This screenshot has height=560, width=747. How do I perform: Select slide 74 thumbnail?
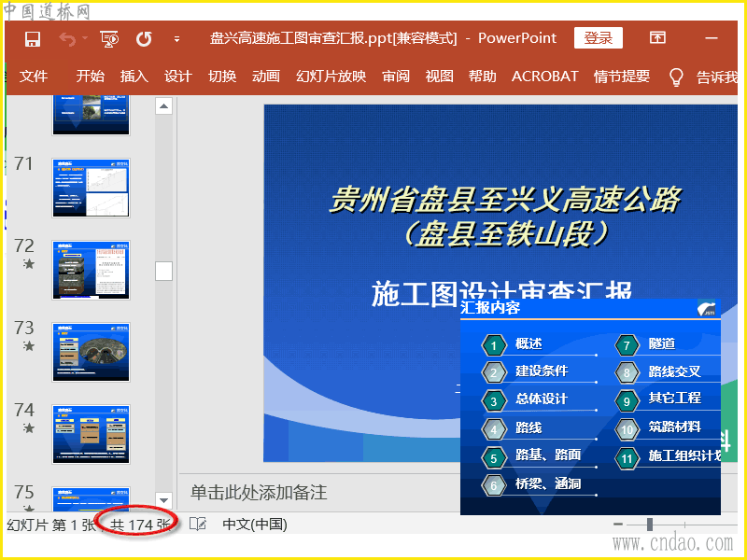(91, 434)
